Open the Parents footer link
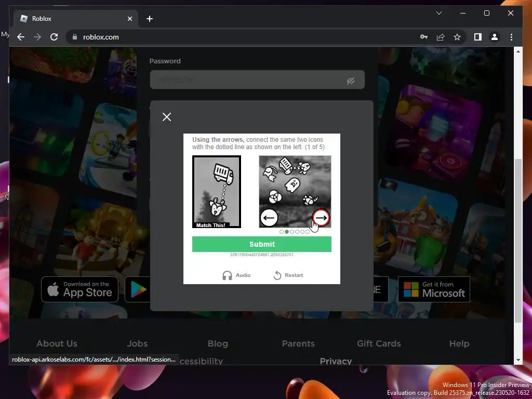 [298, 344]
